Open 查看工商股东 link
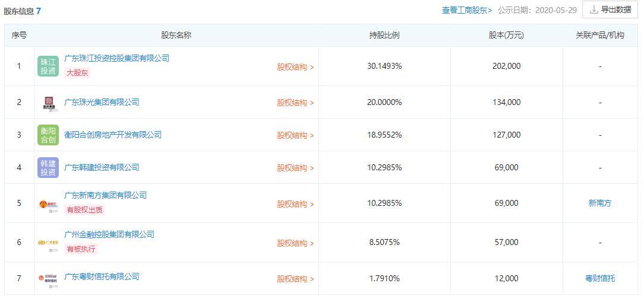The height and width of the screenshot is (299, 644). tap(467, 10)
